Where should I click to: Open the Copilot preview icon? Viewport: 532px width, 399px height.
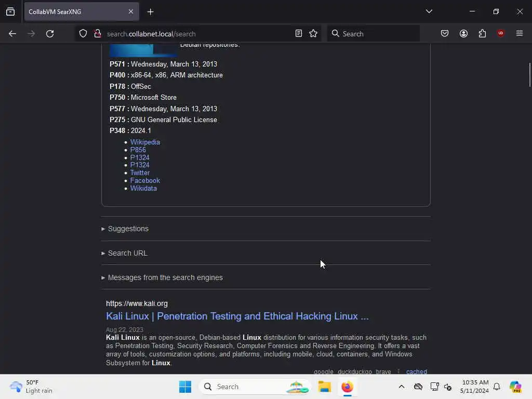coord(515,387)
